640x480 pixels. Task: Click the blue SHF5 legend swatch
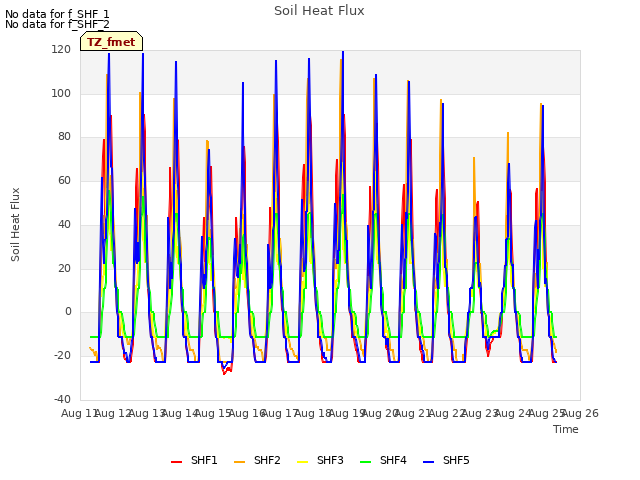pos(429,461)
